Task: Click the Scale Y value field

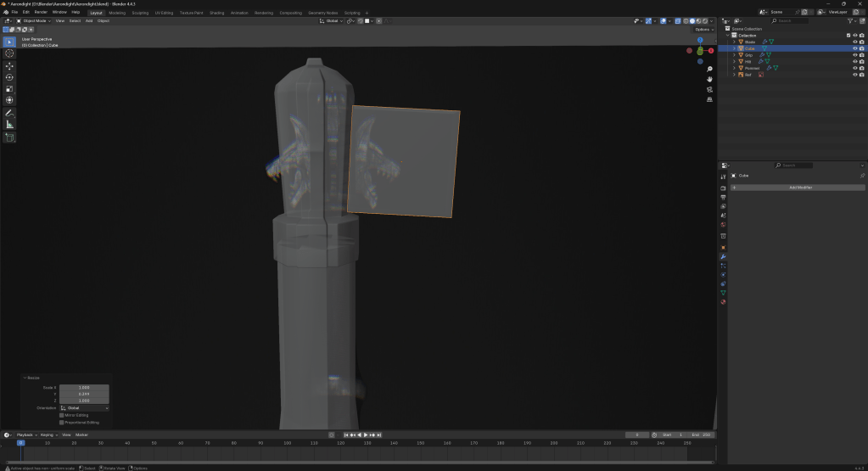Action: point(84,394)
